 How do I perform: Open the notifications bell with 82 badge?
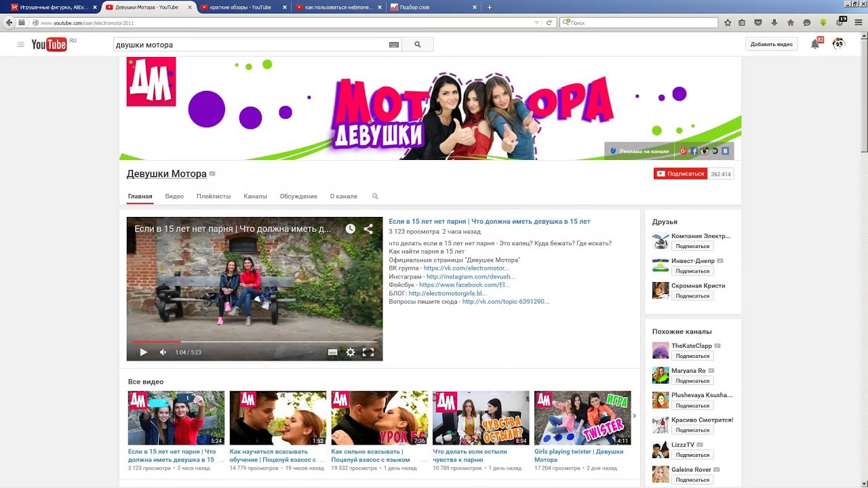pyautogui.click(x=816, y=44)
